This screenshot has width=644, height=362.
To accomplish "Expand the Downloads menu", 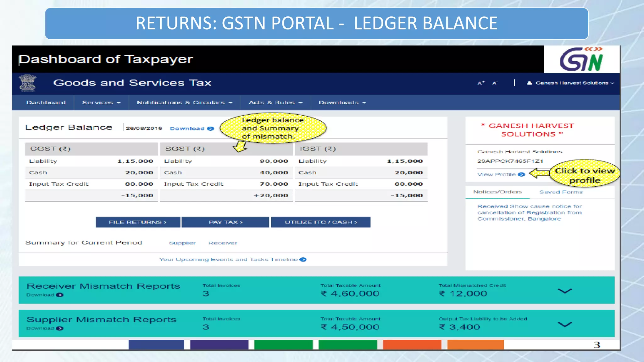I will point(342,102).
